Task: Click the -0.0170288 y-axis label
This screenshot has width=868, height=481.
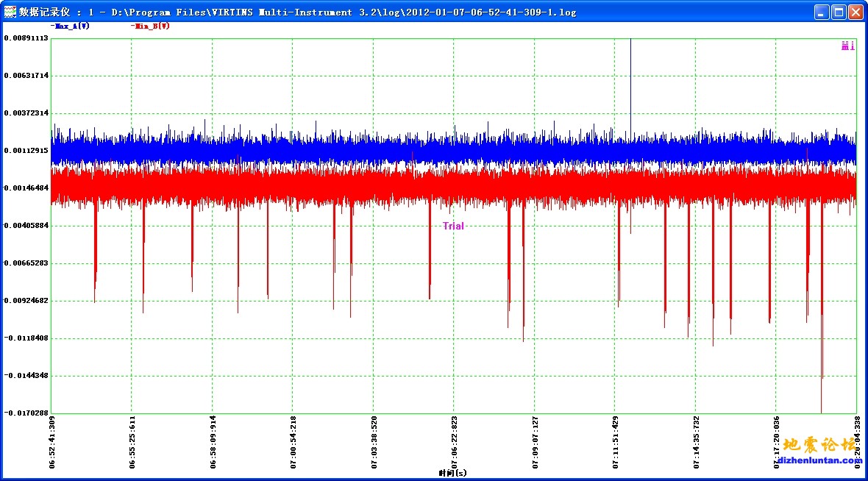Action: 26,413
